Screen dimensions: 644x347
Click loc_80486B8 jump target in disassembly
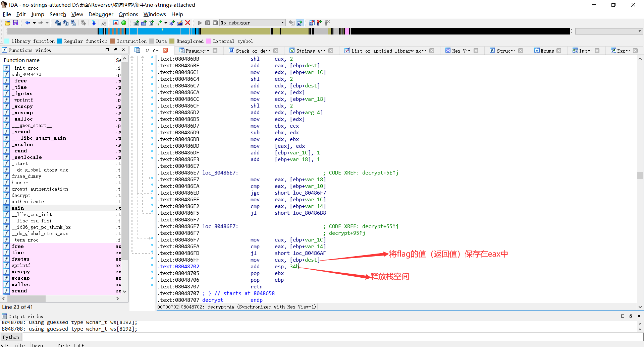(309, 213)
